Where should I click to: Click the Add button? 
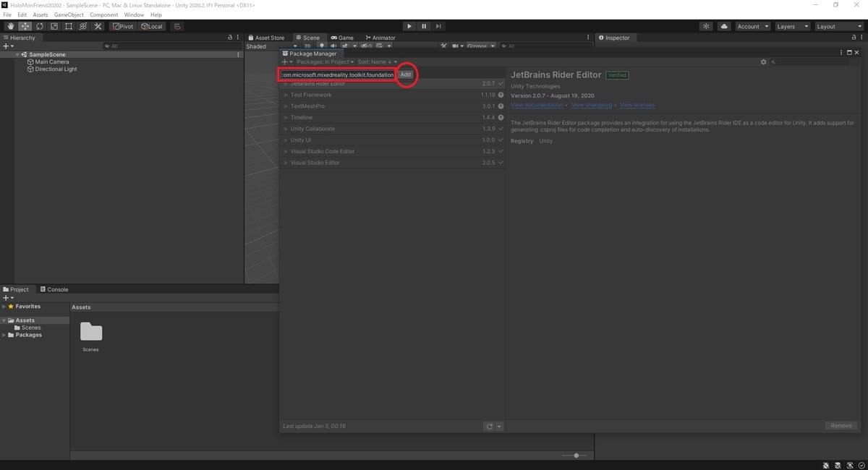point(406,74)
